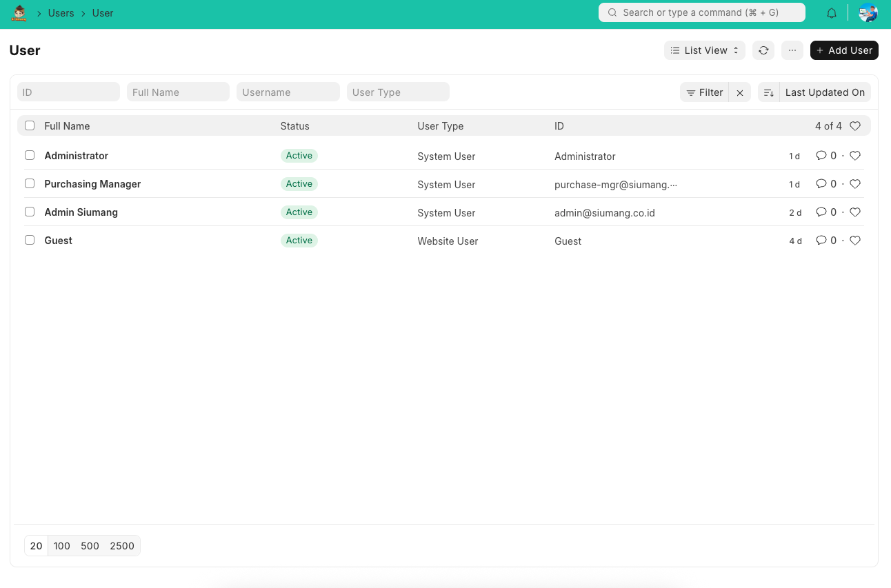Toggle sort direction icon
This screenshot has width=891, height=588.
[x=768, y=92]
